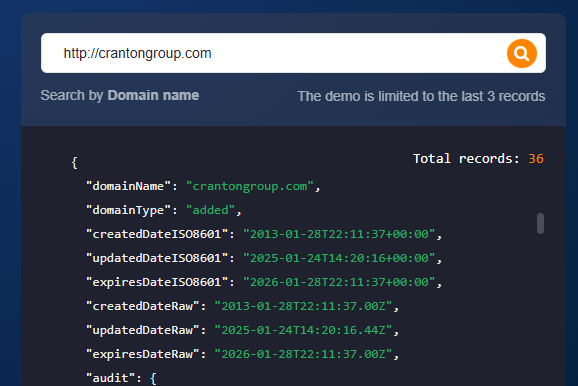Click the domain search input field

[293, 53]
